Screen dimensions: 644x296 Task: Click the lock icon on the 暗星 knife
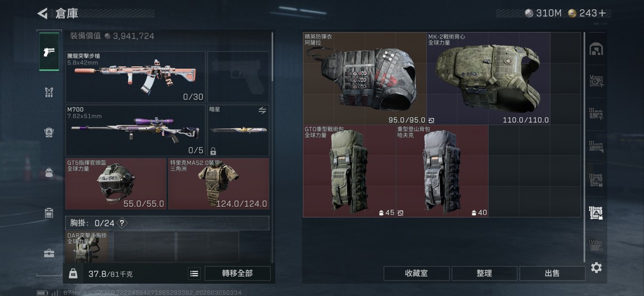[213, 151]
